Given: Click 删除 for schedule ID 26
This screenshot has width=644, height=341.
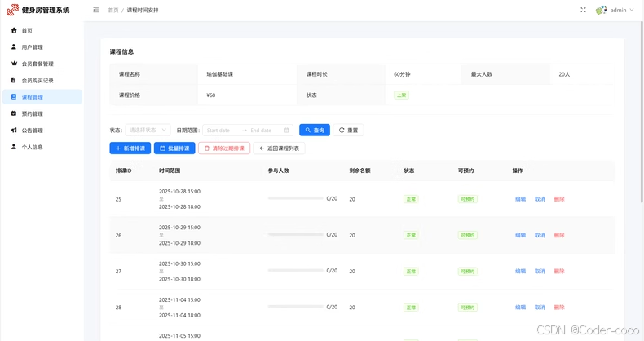Looking at the screenshot, I should tap(559, 235).
